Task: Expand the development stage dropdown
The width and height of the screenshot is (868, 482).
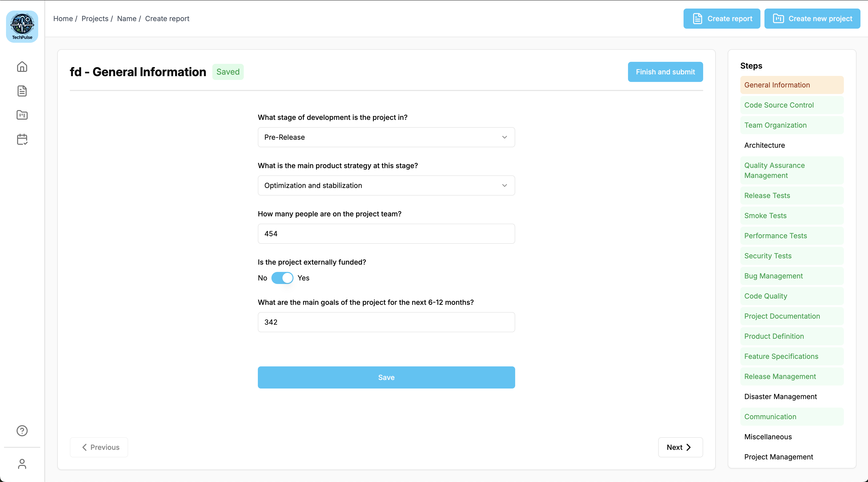Action: point(386,137)
